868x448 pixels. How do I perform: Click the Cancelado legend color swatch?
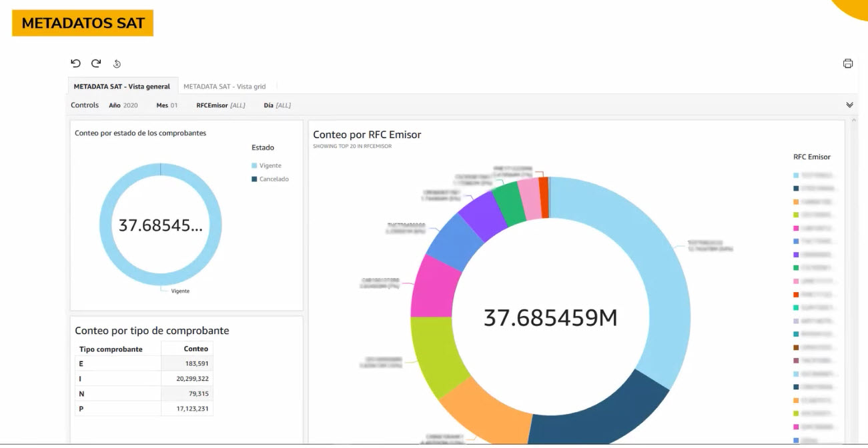tap(254, 179)
